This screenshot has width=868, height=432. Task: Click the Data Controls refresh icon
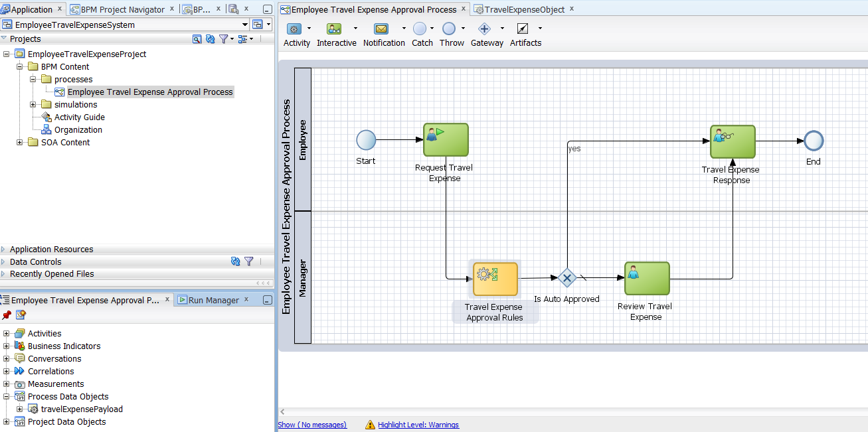[235, 261]
